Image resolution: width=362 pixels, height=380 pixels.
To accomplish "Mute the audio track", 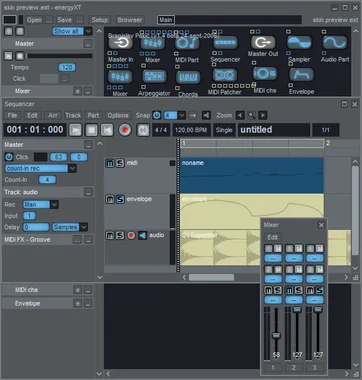I will tap(110, 235).
